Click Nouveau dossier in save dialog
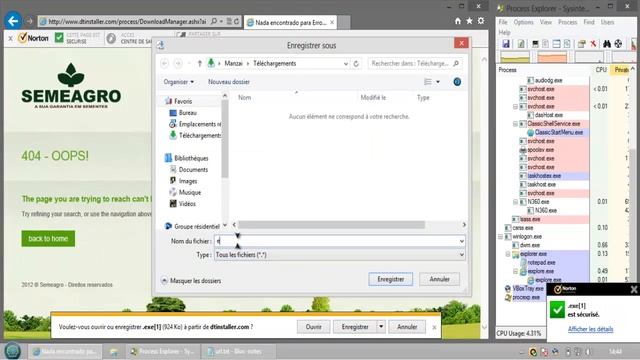This screenshot has width=640, height=360. click(x=229, y=82)
